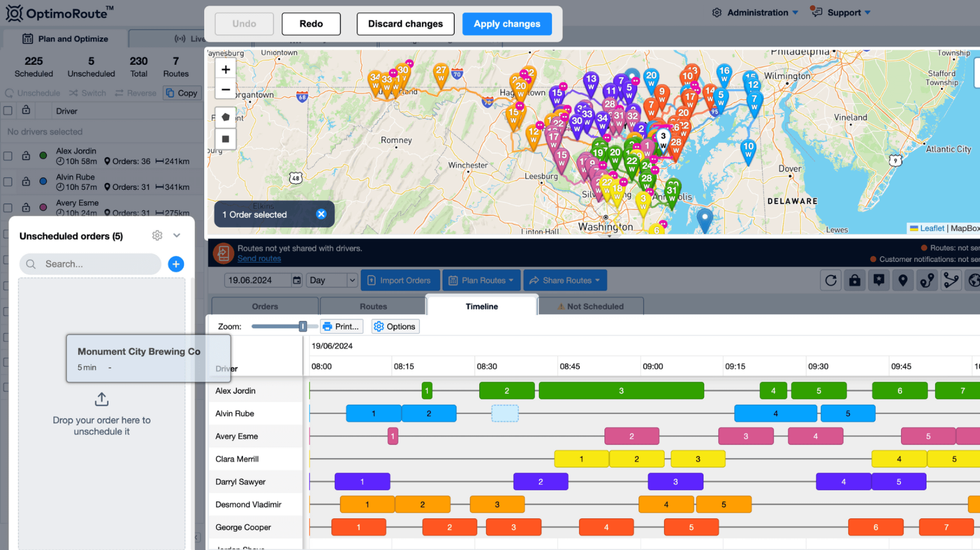Click the location marker icon in the routes toolbar
This screenshot has height=550, width=980.
click(903, 280)
